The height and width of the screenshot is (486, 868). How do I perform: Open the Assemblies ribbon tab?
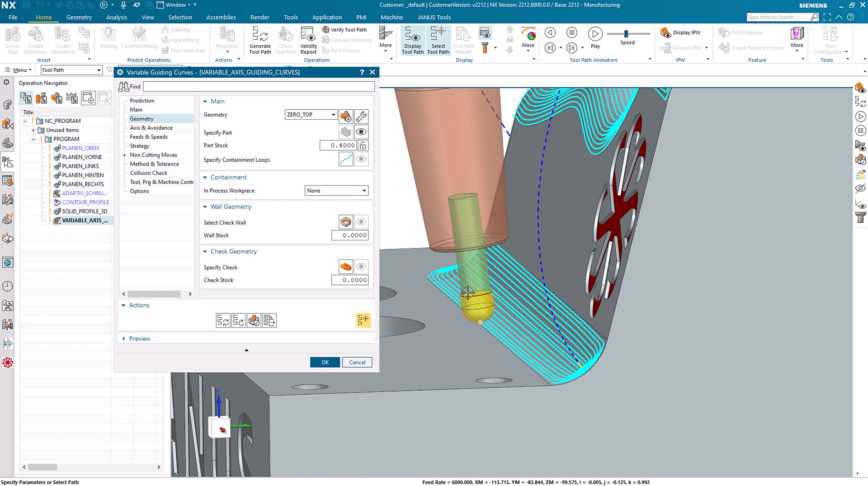(x=221, y=17)
